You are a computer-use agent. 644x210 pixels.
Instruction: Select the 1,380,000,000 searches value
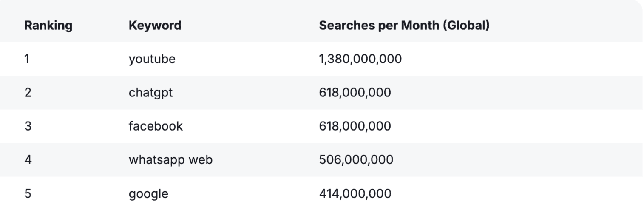pyautogui.click(x=360, y=59)
